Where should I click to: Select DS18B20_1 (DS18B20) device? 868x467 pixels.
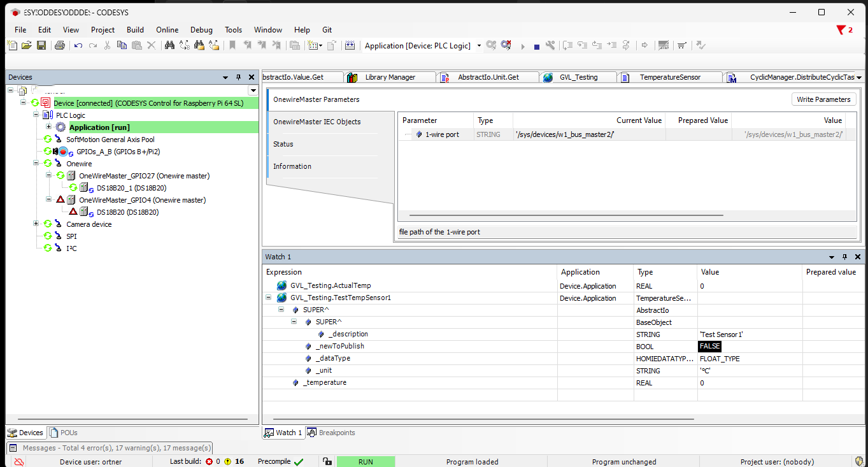[131, 188]
